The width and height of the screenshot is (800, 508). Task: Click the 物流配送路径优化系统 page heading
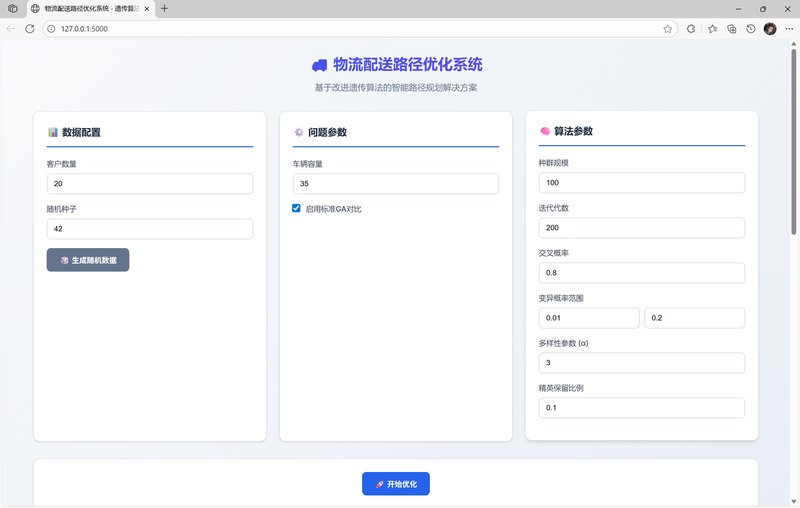point(408,64)
